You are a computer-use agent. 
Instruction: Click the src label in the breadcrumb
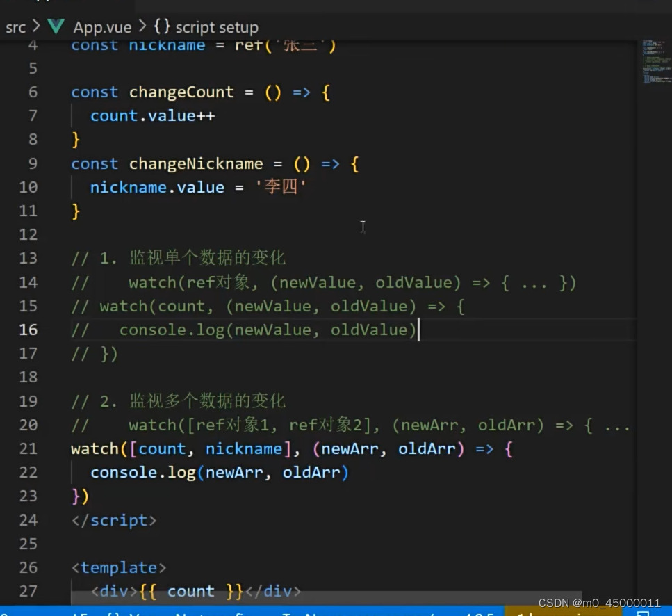tap(15, 27)
